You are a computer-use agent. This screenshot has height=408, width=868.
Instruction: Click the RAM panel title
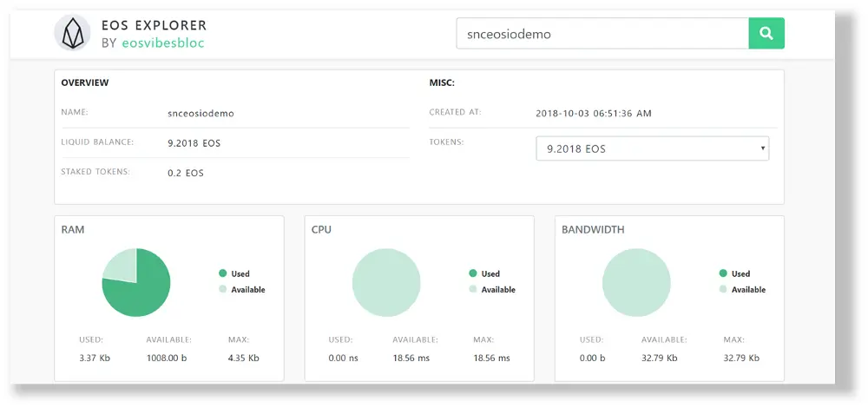click(73, 229)
